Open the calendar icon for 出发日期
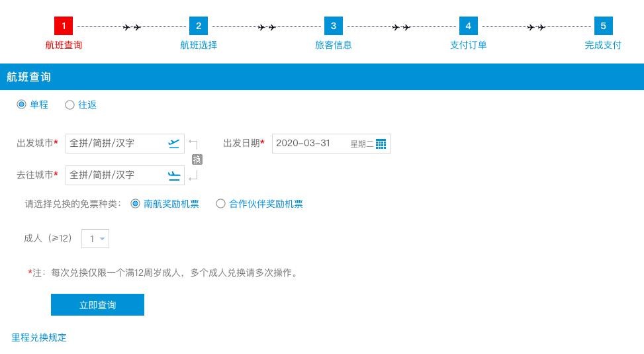The width and height of the screenshot is (644, 354). [x=381, y=144]
